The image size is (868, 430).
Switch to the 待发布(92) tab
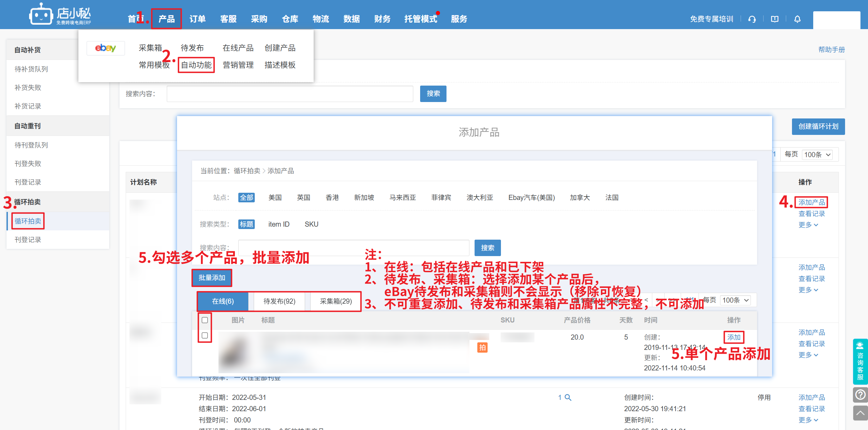pos(279,301)
